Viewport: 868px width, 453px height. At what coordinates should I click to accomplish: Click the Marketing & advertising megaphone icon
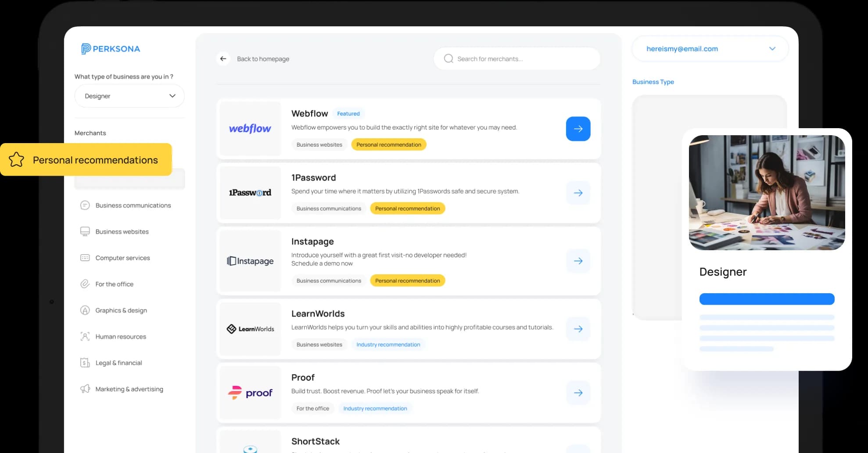[85, 389]
